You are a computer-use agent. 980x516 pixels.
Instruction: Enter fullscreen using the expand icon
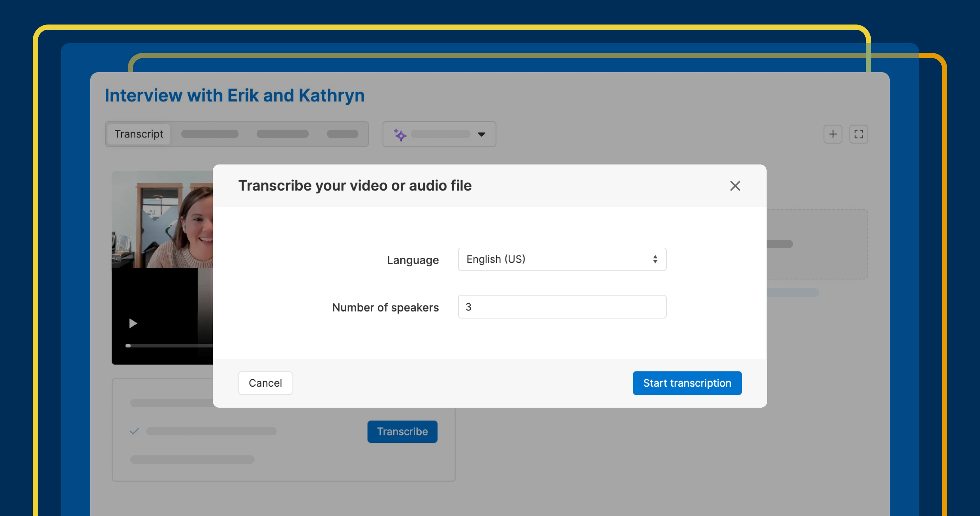tap(859, 134)
